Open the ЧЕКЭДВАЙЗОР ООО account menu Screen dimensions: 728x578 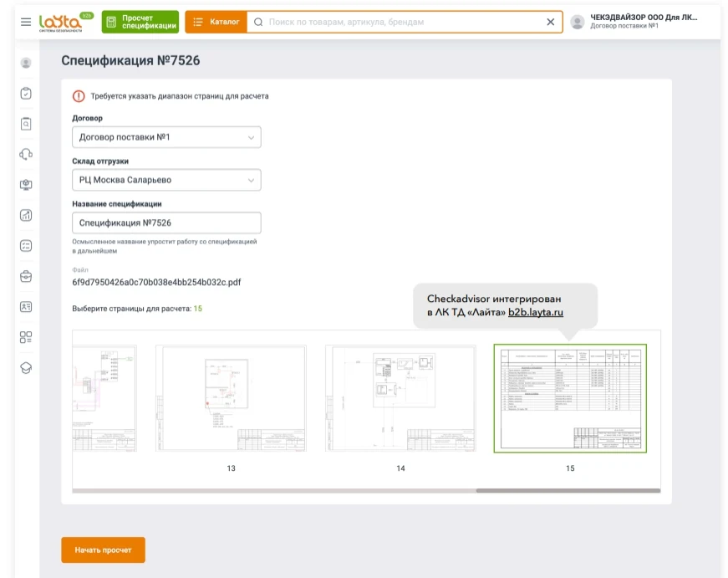click(x=644, y=22)
